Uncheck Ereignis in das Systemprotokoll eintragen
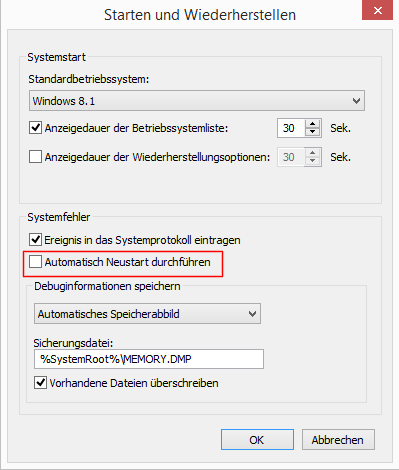This screenshot has height=470, width=399. (x=35, y=240)
